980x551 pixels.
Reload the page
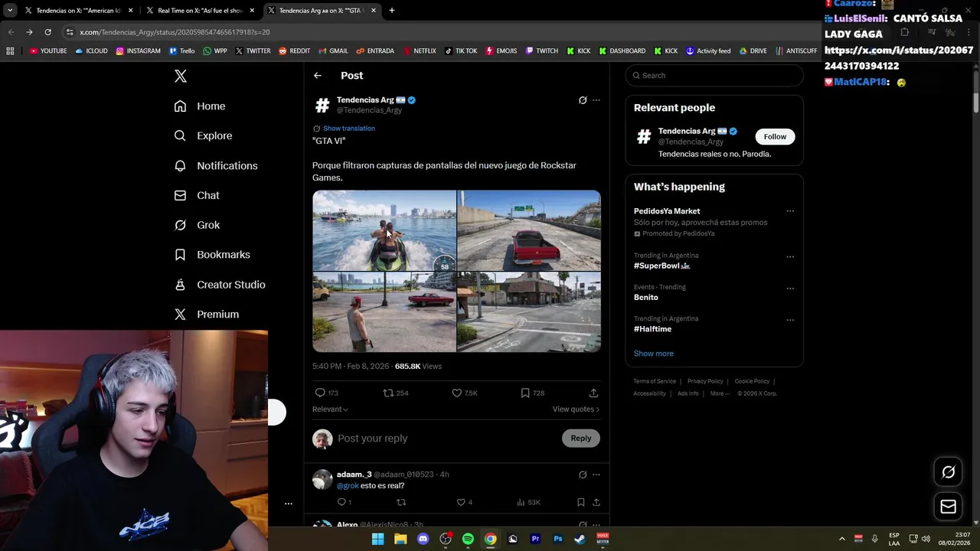47,32
